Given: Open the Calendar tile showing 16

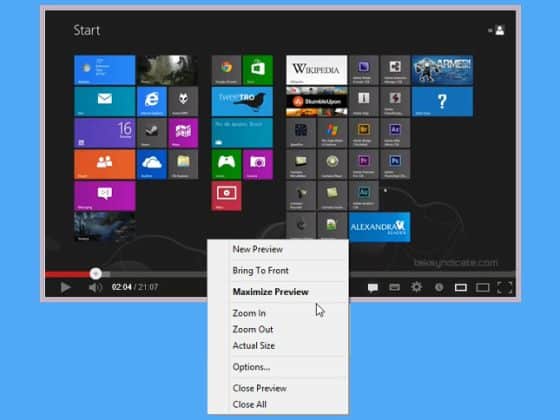Looking at the screenshot, I should click(x=105, y=133).
